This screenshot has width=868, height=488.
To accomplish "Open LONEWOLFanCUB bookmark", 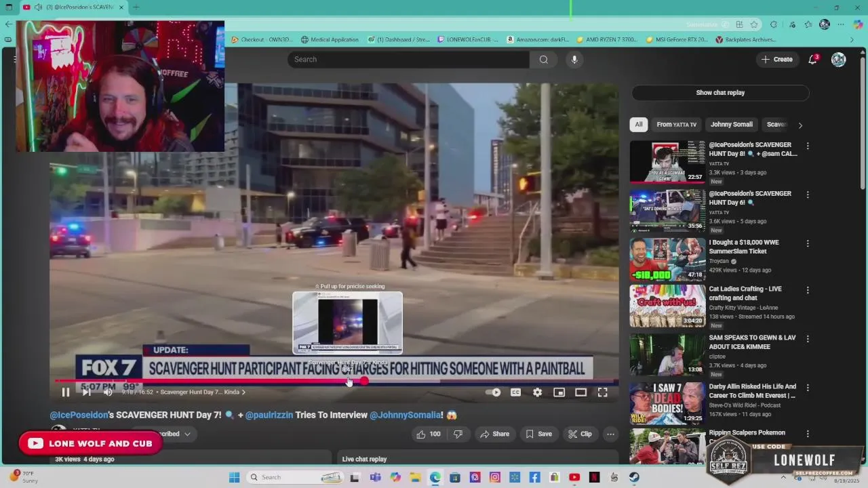I will 468,39.
